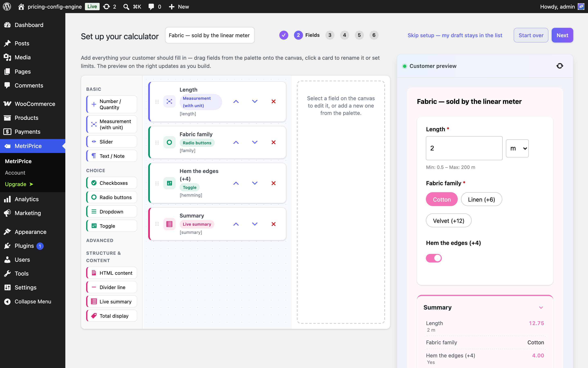The width and height of the screenshot is (588, 368).
Task: Click the Next button
Action: tap(562, 35)
